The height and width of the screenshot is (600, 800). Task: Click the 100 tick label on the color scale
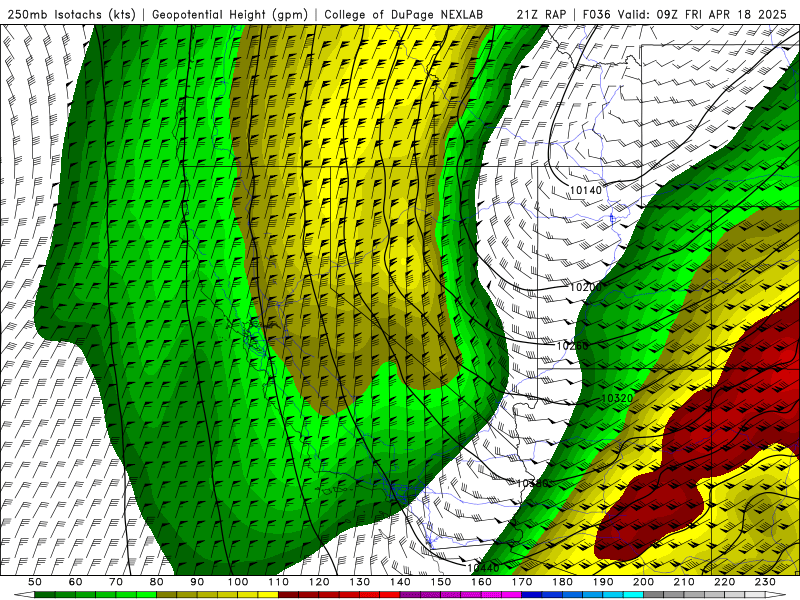(x=238, y=582)
